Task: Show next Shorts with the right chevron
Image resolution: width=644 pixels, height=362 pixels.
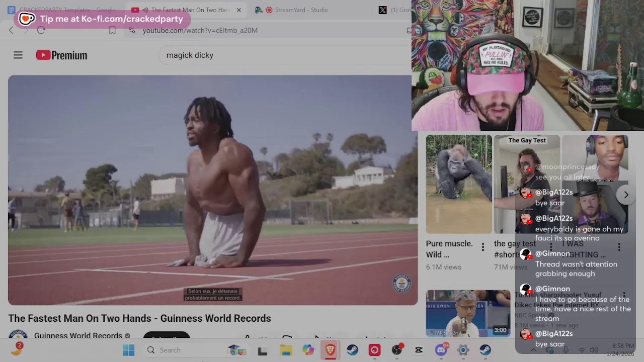Action: pyautogui.click(x=626, y=195)
